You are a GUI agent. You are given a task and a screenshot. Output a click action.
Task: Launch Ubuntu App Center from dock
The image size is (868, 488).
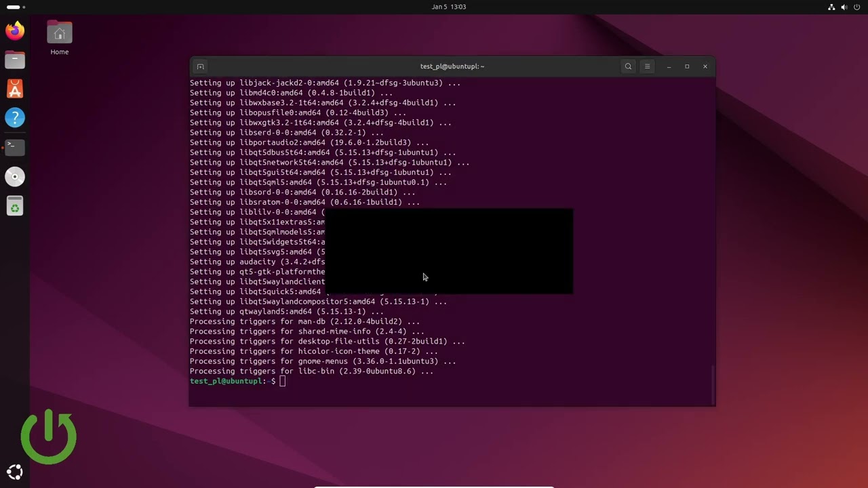pyautogui.click(x=15, y=89)
